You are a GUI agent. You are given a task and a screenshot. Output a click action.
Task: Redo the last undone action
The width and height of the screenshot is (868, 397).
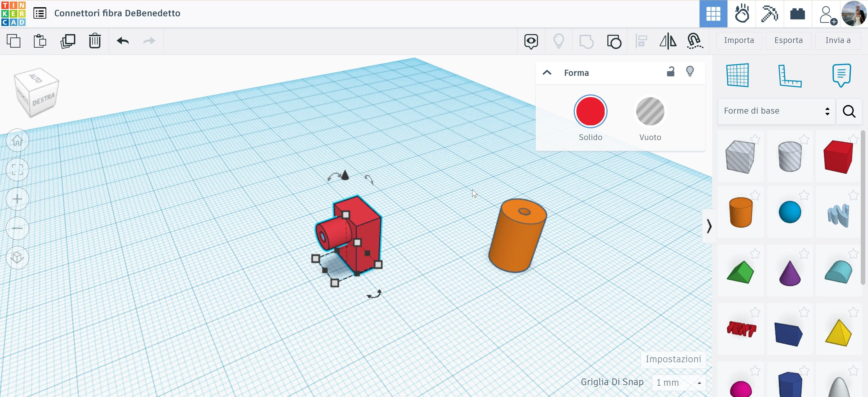149,41
